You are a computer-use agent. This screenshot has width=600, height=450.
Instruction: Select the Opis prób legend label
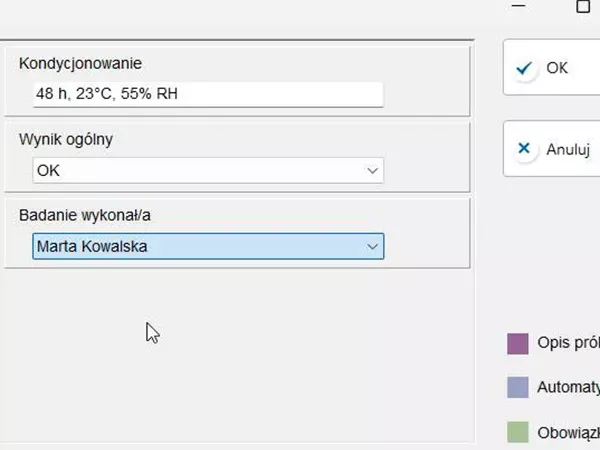pos(567,343)
